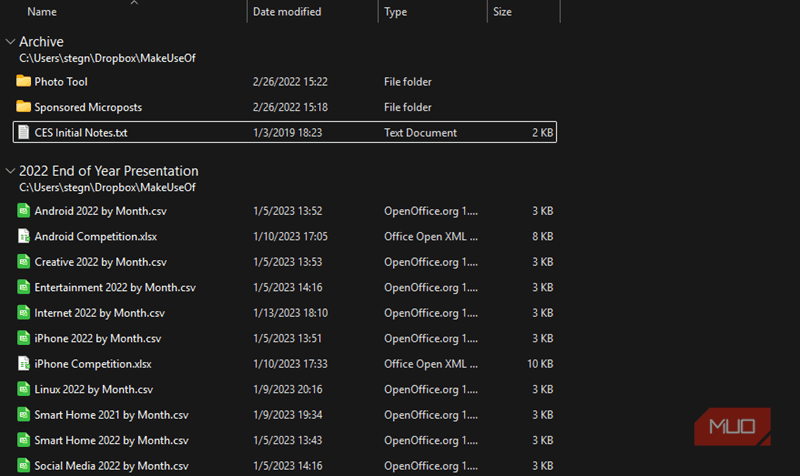Click the Entertainment 2022 by Month csv icon

(23, 287)
